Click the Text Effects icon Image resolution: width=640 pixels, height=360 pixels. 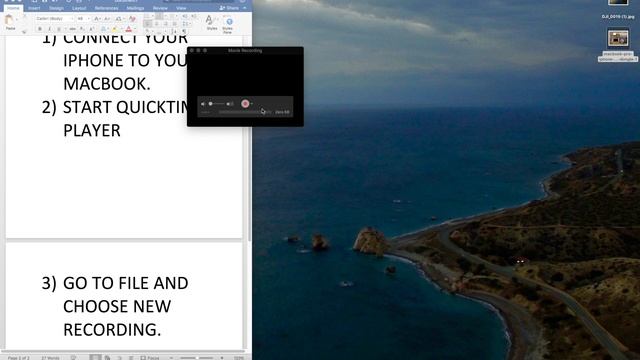[103, 29]
